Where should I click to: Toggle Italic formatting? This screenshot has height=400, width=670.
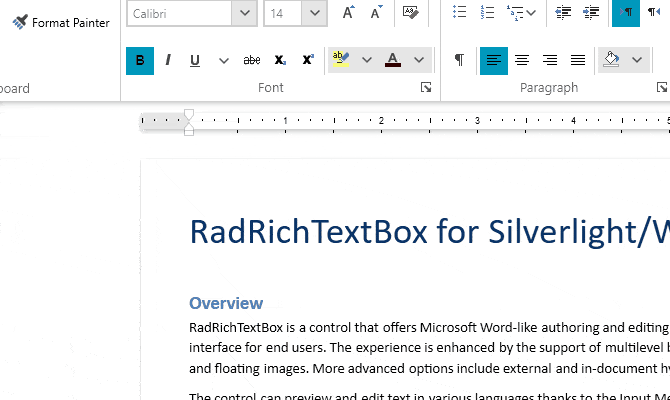tap(168, 60)
